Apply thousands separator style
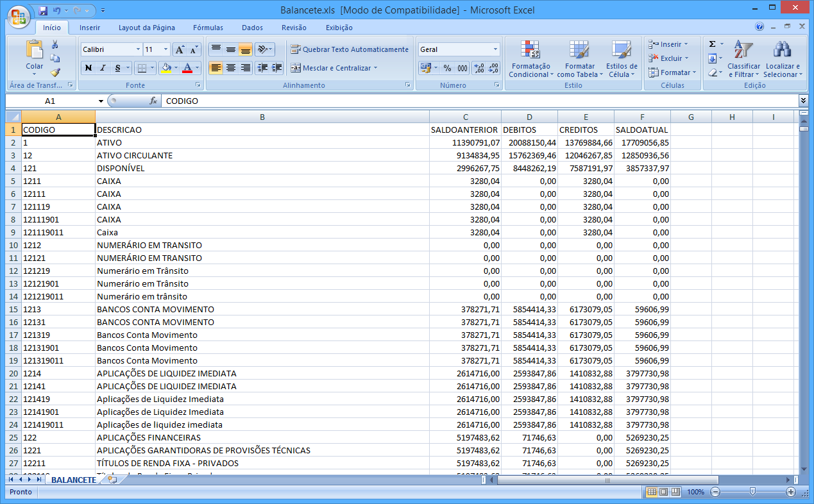The width and height of the screenshot is (814, 504). pos(462,68)
